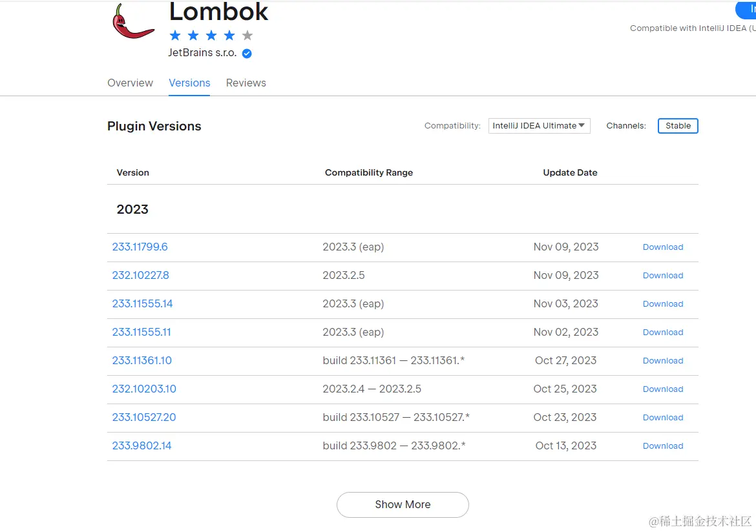The image size is (756, 532).
Task: Click the 2023.2.4 — 2023.2.5 range cell
Action: coord(372,389)
